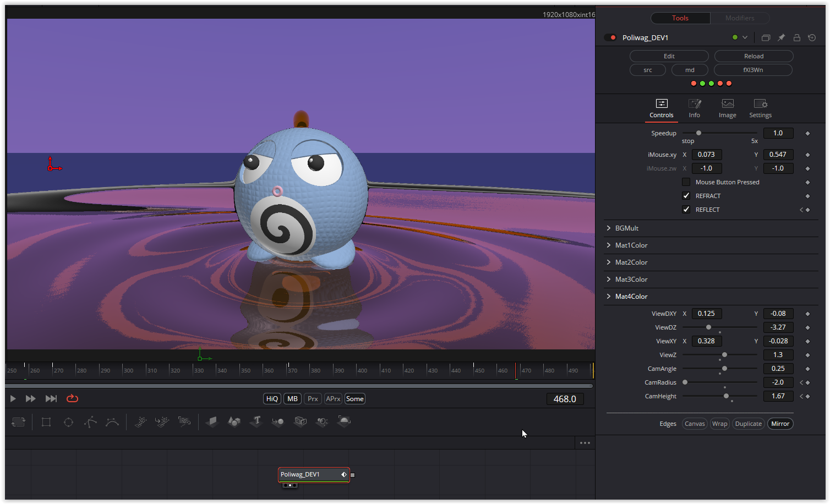This screenshot has height=504, width=830.
Task: Open the Info tab
Action: click(695, 109)
